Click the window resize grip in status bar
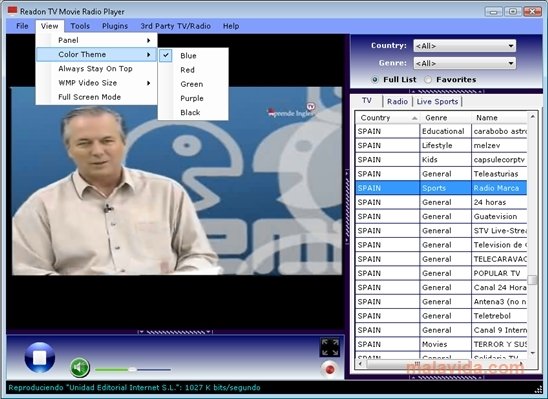 [538, 389]
